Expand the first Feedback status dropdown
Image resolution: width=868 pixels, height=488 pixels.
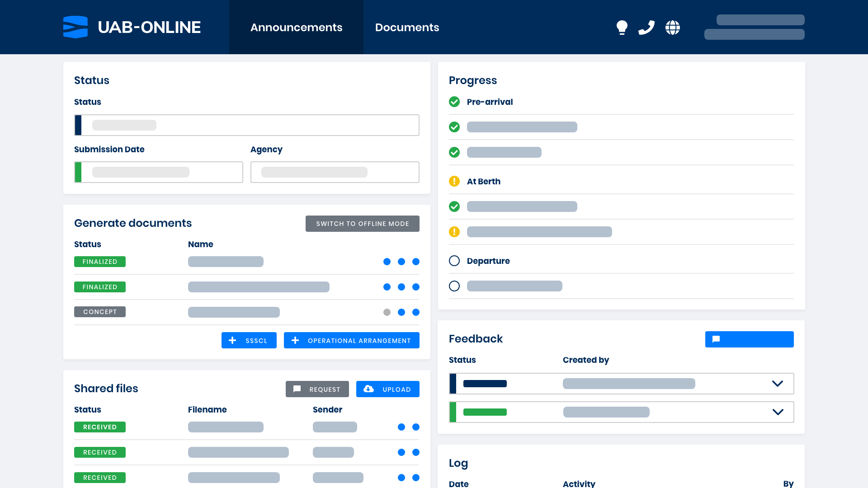(x=778, y=383)
